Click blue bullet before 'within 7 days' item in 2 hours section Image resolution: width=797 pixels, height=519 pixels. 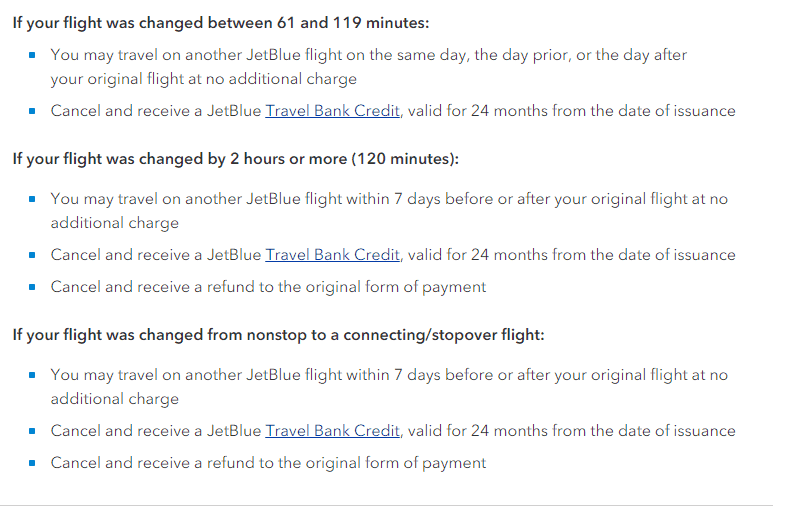coord(32,199)
